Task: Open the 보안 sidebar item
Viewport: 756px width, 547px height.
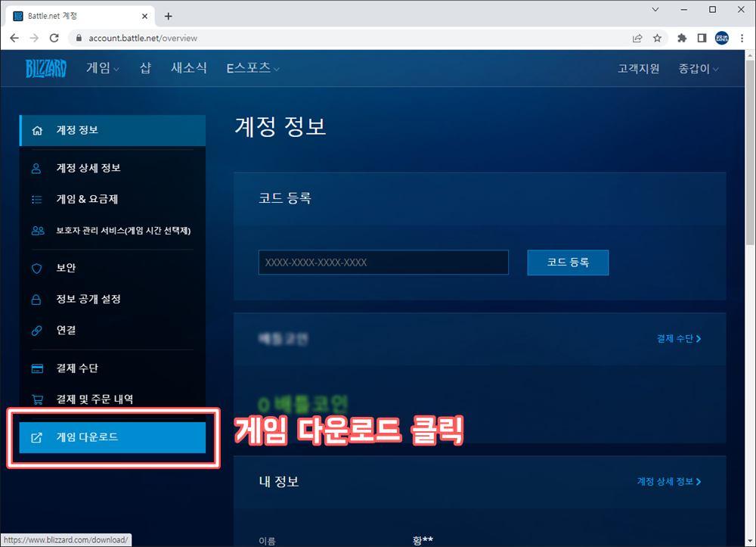Action: coord(113,268)
